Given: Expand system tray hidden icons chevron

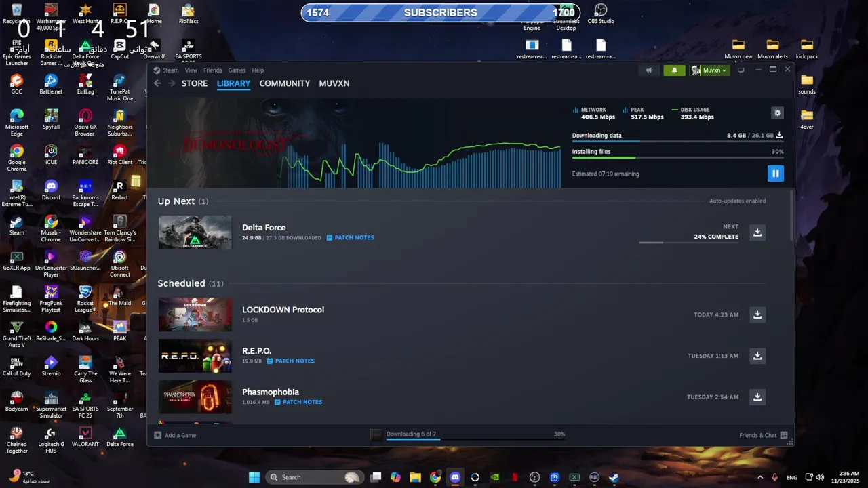Looking at the screenshot, I should pos(759,477).
